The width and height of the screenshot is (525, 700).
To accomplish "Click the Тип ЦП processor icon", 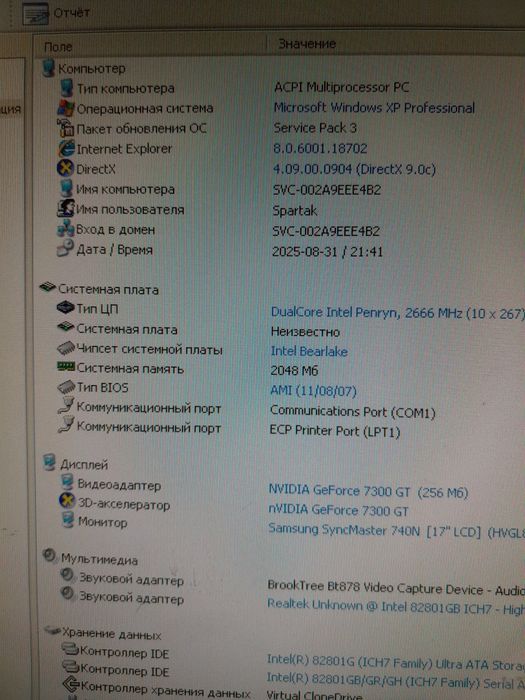I will (x=65, y=307).
